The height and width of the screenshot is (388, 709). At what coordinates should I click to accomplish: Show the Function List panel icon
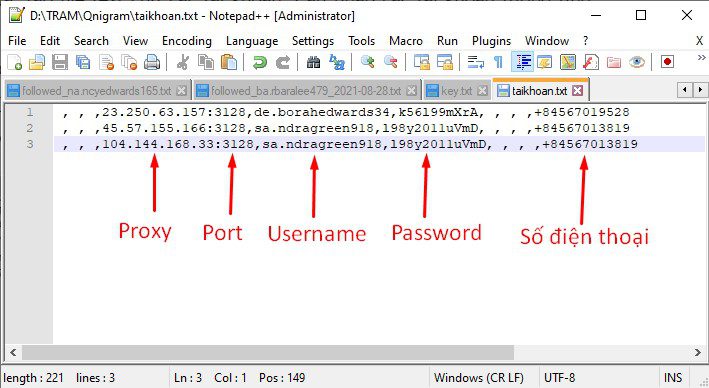pyautogui.click(x=591, y=62)
